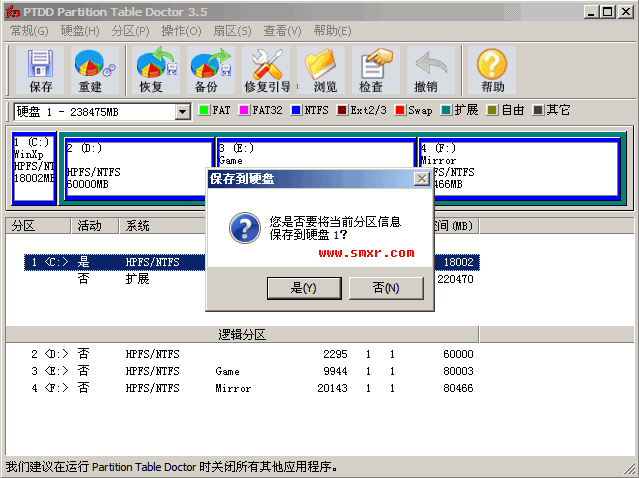Click the 检查 (Check) toolbar icon
The width and height of the screenshot is (639, 478).
(371, 70)
